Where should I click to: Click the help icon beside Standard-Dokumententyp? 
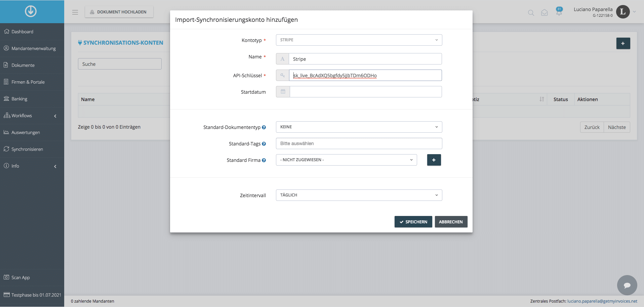pyautogui.click(x=264, y=127)
